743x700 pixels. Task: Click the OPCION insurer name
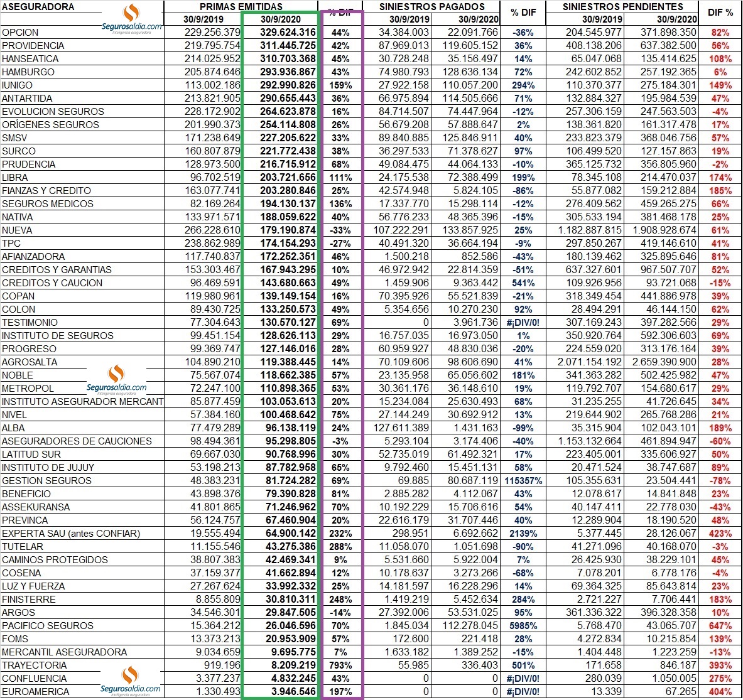coord(20,33)
